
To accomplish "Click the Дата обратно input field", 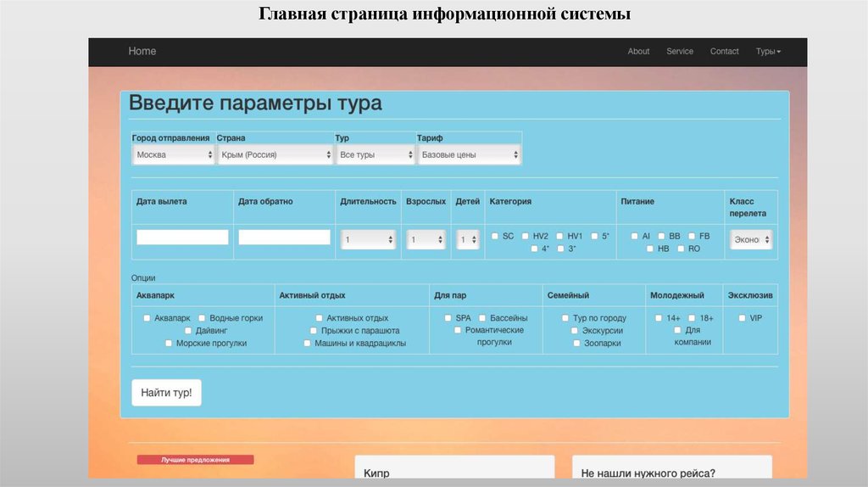I will click(x=284, y=238).
